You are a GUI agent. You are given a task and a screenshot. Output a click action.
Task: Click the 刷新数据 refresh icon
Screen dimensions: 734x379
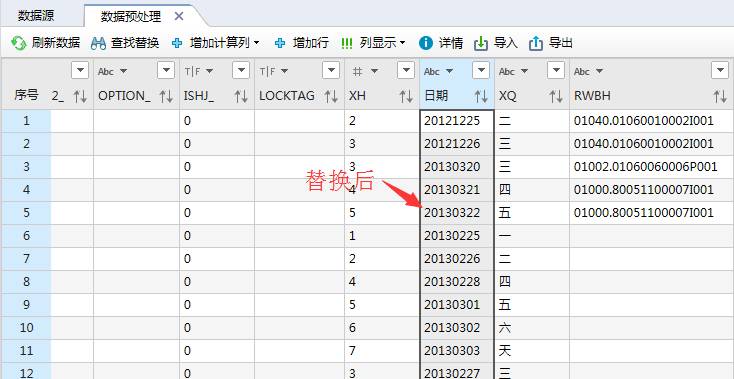19,43
